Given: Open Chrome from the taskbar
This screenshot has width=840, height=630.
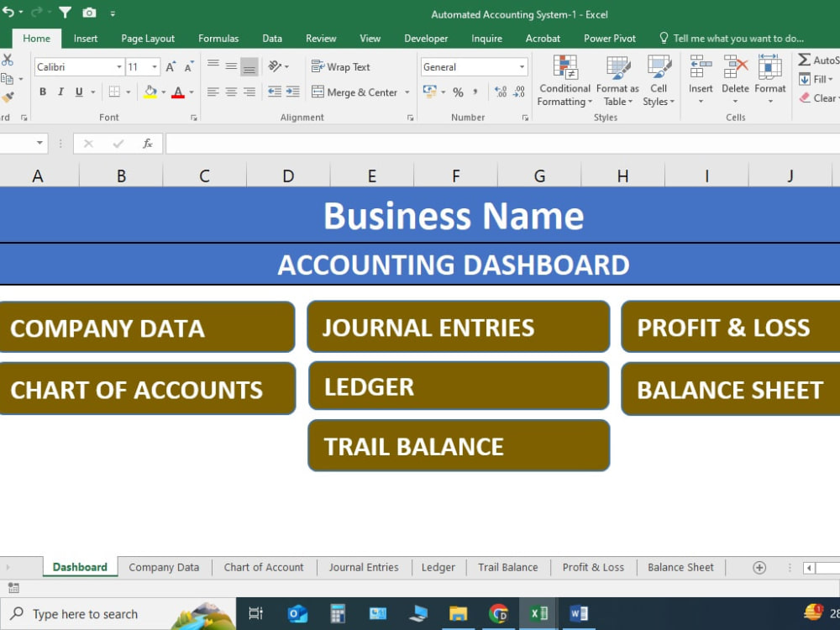Looking at the screenshot, I should pos(498,613).
